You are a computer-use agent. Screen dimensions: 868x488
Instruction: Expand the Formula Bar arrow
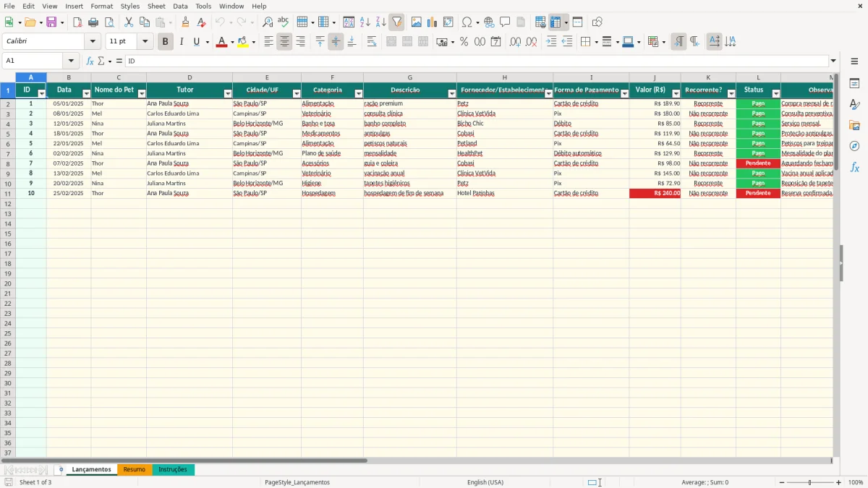(x=833, y=61)
